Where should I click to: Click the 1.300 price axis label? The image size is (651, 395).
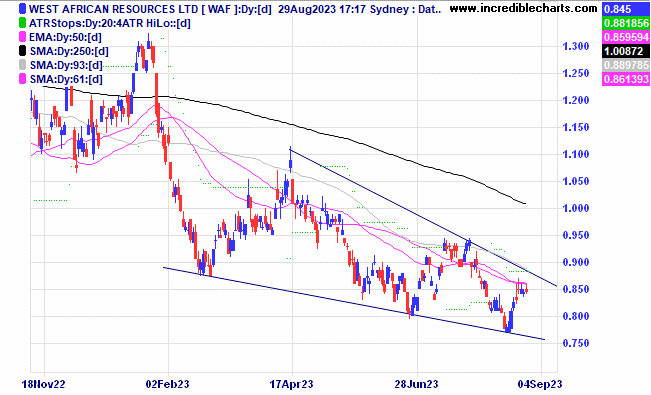[x=575, y=46]
